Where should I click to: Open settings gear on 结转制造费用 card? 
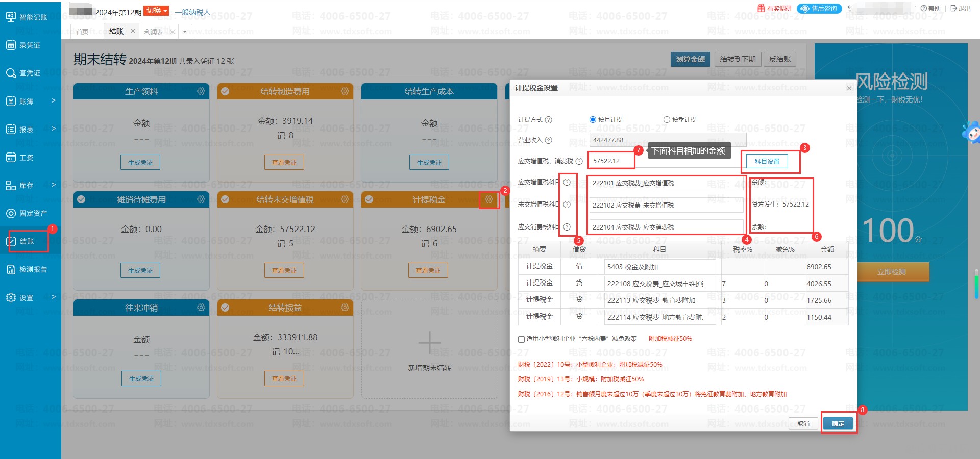[x=345, y=91]
